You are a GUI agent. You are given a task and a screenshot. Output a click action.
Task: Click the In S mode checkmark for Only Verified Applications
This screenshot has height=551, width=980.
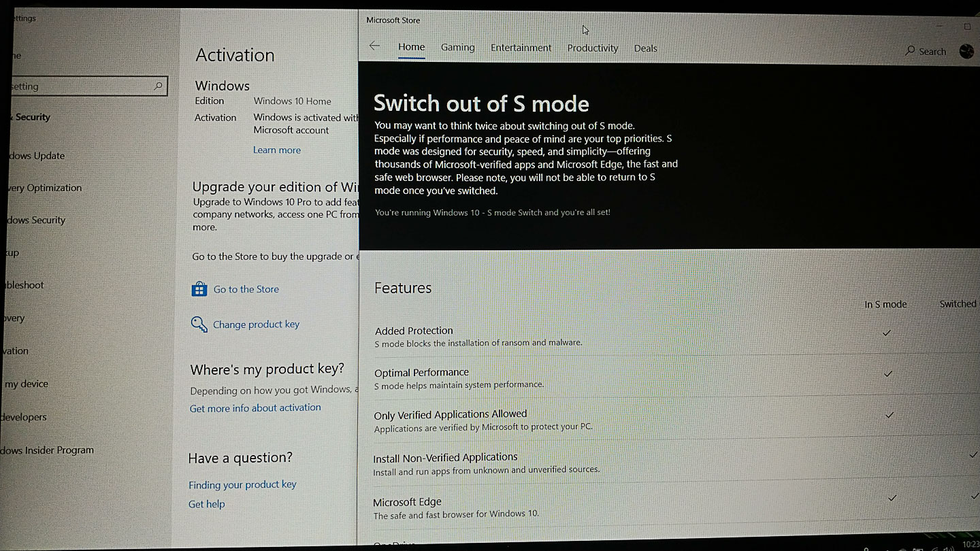(889, 415)
